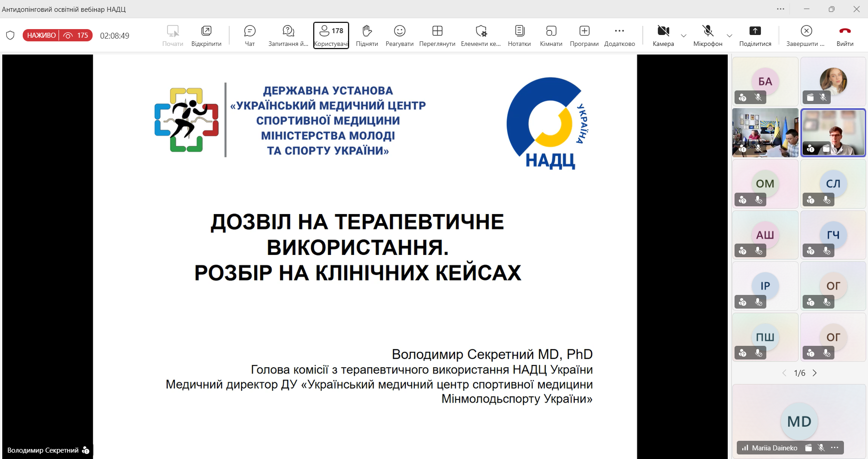Screen dimensions: 868x459
Task: Open breakout rooms (Кімнати)
Action: pyautogui.click(x=551, y=35)
